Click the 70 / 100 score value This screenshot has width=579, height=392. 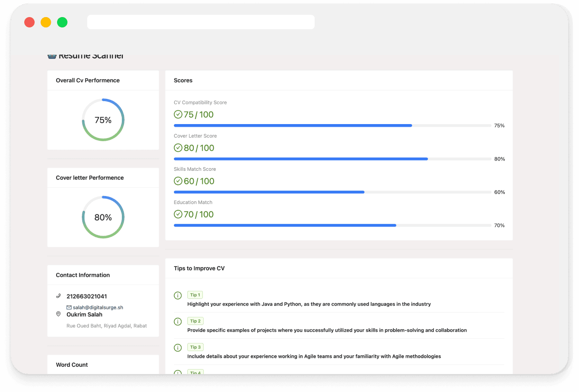click(x=199, y=214)
